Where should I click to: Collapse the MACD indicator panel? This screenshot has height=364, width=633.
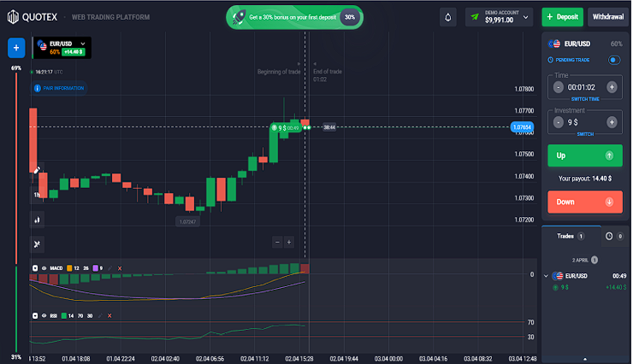point(35,268)
